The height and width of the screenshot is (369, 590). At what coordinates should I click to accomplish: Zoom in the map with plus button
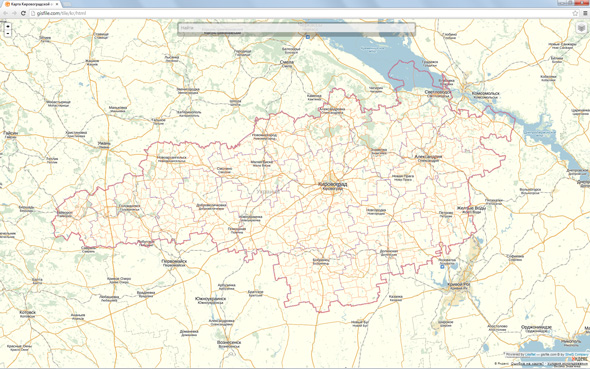[8, 26]
